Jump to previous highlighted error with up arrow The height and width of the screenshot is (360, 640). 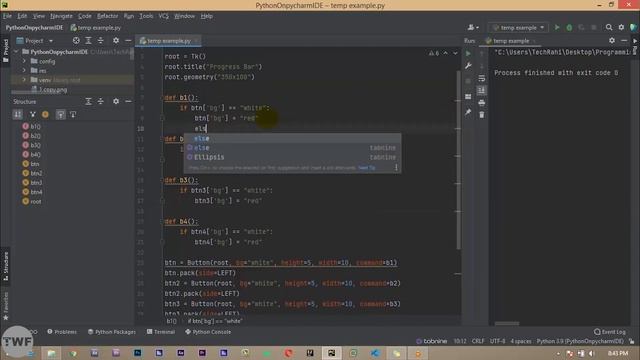[446, 53]
